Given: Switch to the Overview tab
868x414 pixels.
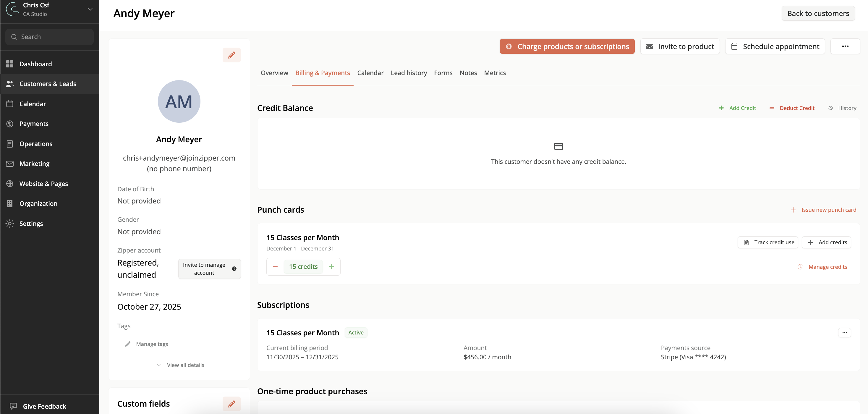Looking at the screenshot, I should tap(274, 73).
